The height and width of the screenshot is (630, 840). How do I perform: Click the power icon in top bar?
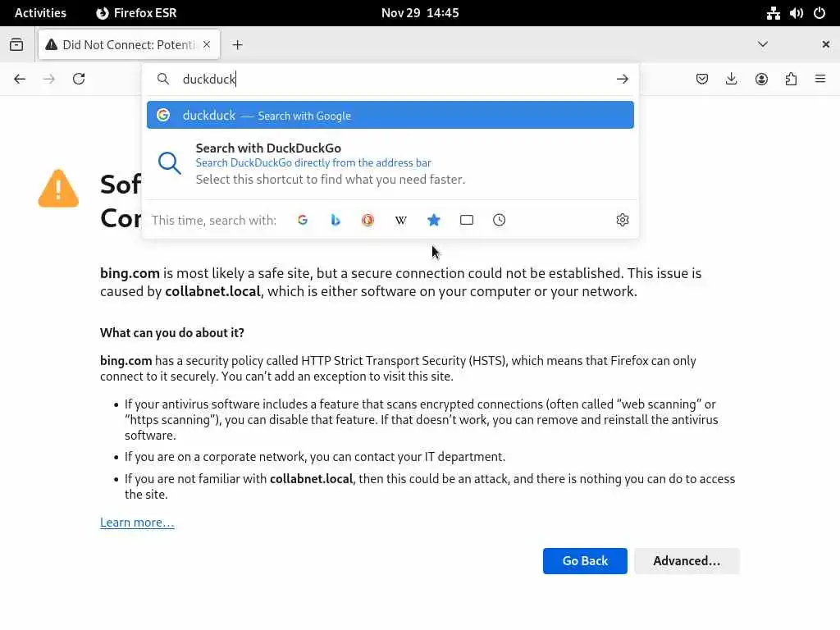(x=819, y=13)
